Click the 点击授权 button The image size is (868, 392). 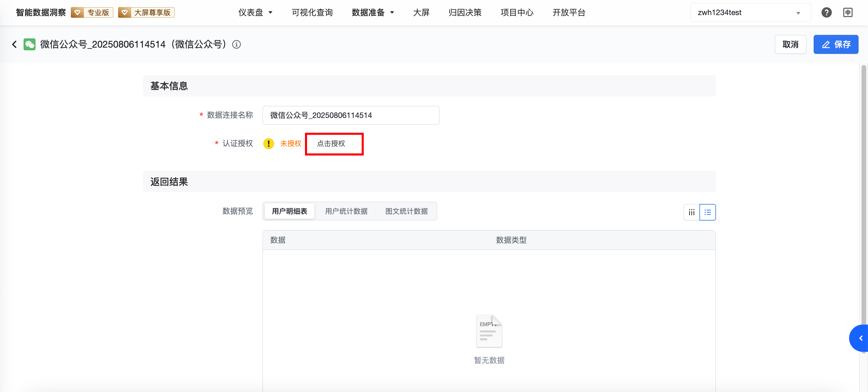click(x=331, y=144)
